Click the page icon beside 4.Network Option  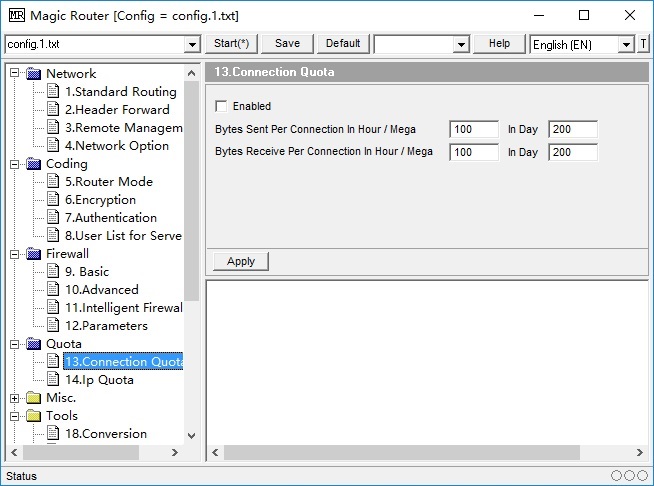coord(53,145)
